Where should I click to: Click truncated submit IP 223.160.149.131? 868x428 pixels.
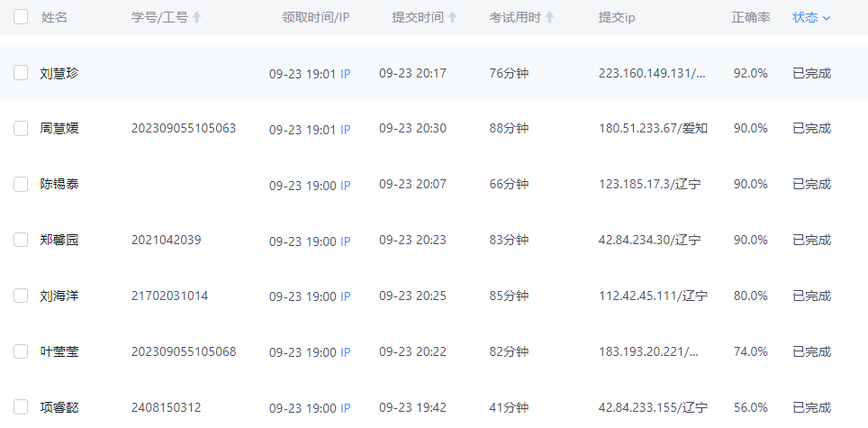(x=652, y=73)
